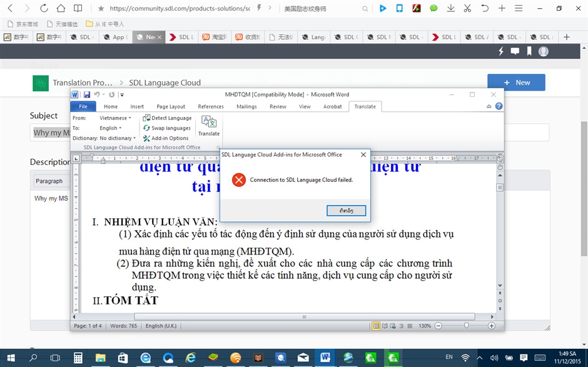The width and height of the screenshot is (588, 367).
Task: Click the browser refresh icon
Action: [44, 9]
